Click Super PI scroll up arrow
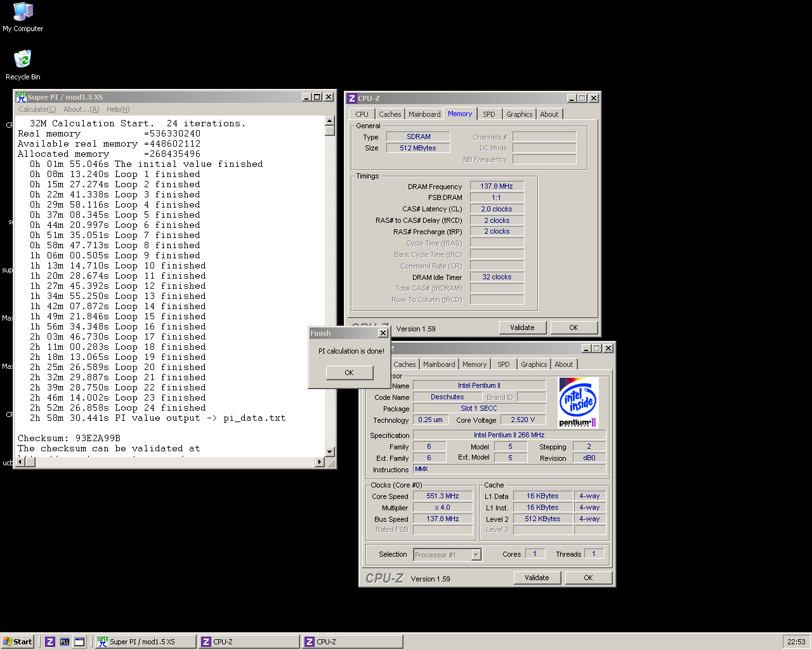 pos(329,121)
